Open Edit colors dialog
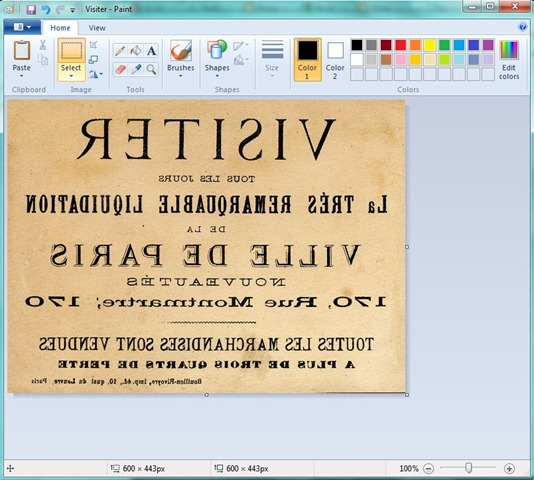This screenshot has width=534, height=480. pyautogui.click(x=509, y=60)
